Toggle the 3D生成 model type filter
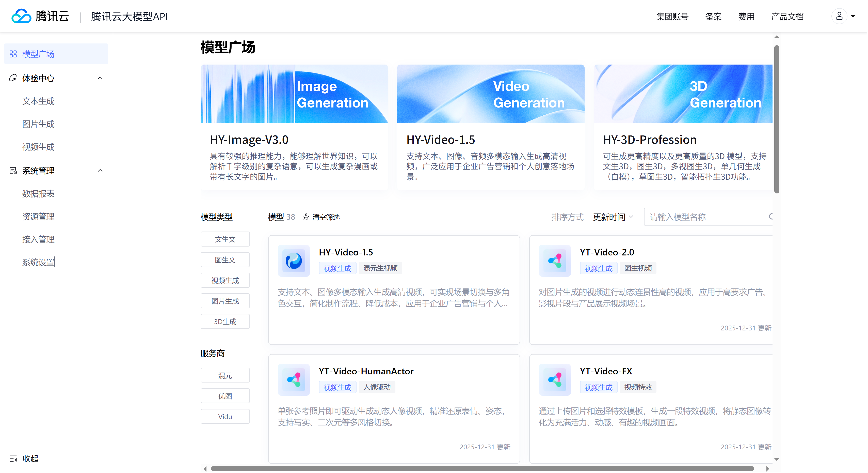Image resolution: width=868 pixels, height=473 pixels. coord(225,321)
